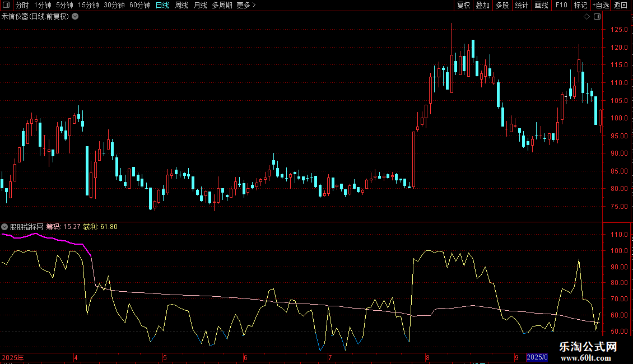Click the 50.00 indicator axis label
633x364 pixels.
(619, 332)
